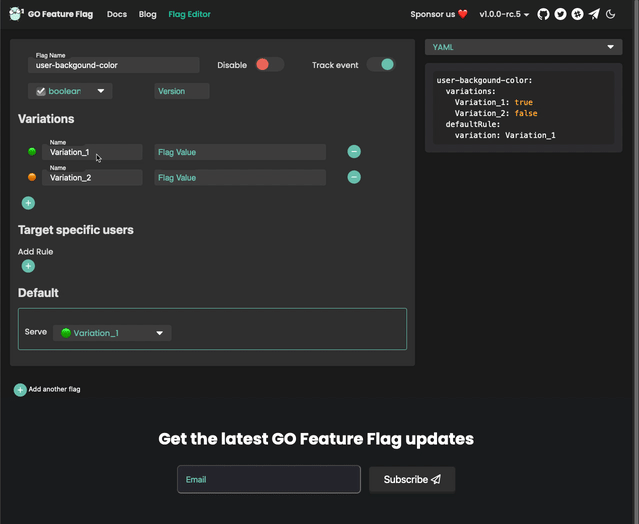Viewport: 639px width, 524px height.
Task: Switch to dark mode with moon icon
Action: pos(611,14)
